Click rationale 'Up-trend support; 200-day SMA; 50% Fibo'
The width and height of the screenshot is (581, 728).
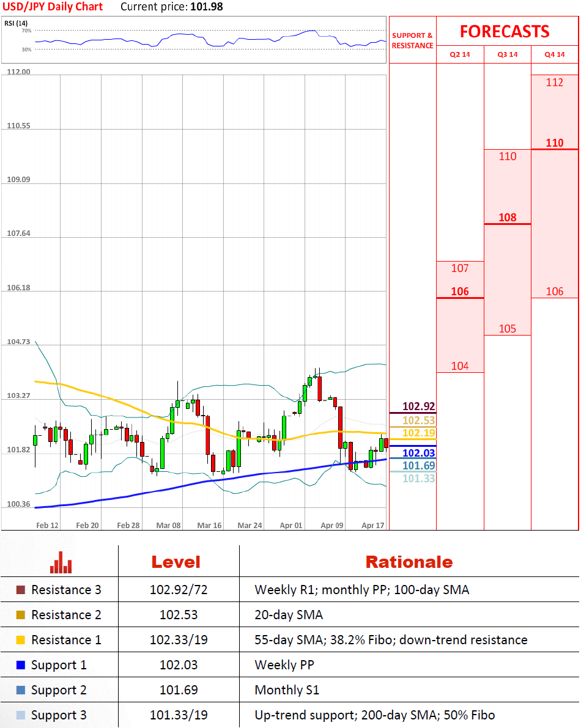click(x=375, y=715)
